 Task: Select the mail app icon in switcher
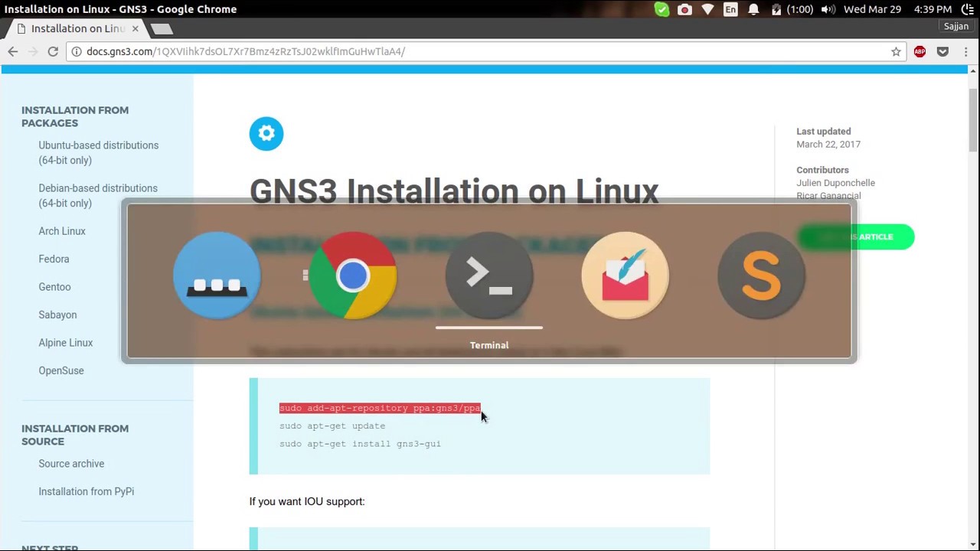pos(625,275)
